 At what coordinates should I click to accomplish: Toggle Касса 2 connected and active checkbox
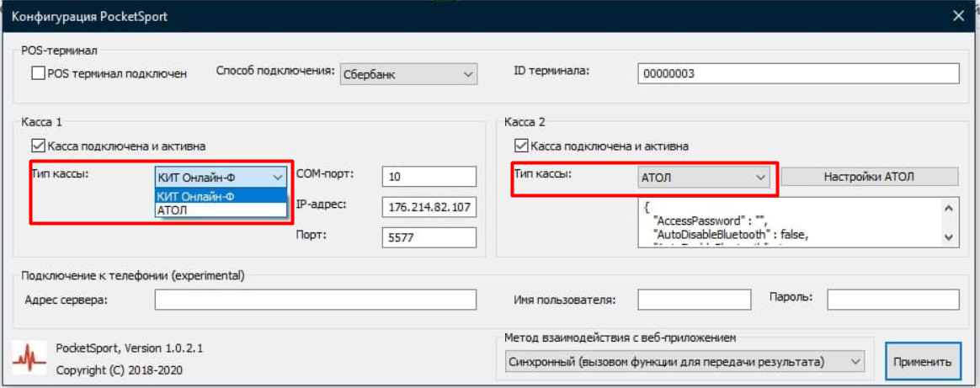pos(521,146)
